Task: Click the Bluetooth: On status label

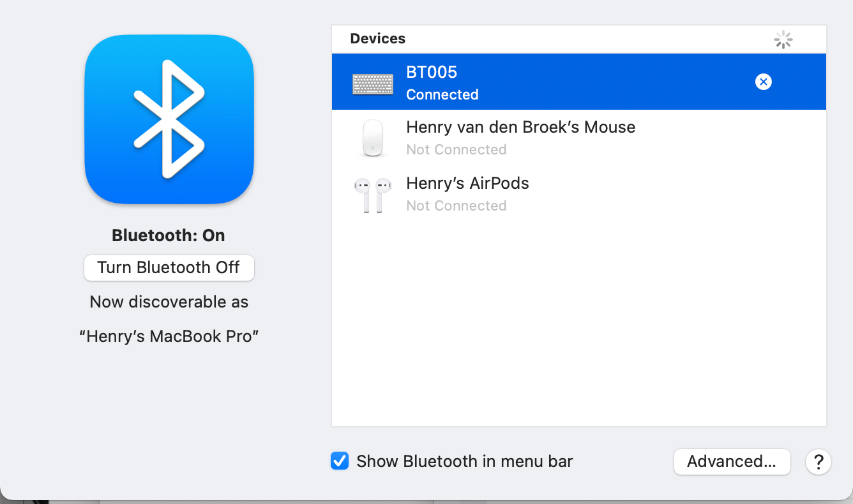Action: coord(169,235)
